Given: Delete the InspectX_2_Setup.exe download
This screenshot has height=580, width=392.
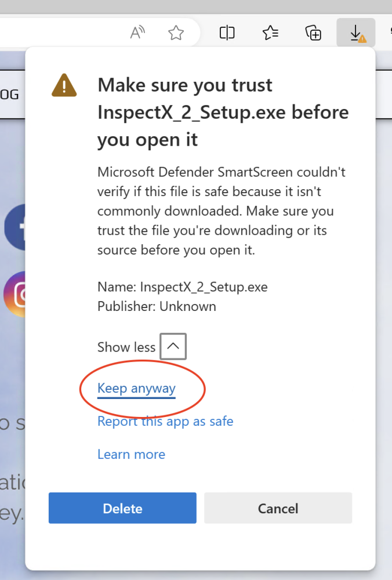Looking at the screenshot, I should (x=122, y=508).
